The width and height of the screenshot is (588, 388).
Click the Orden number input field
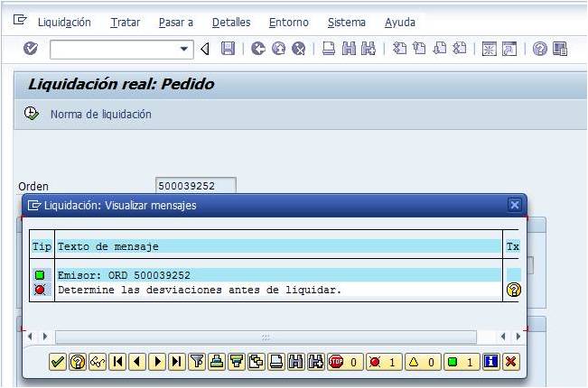195,186
